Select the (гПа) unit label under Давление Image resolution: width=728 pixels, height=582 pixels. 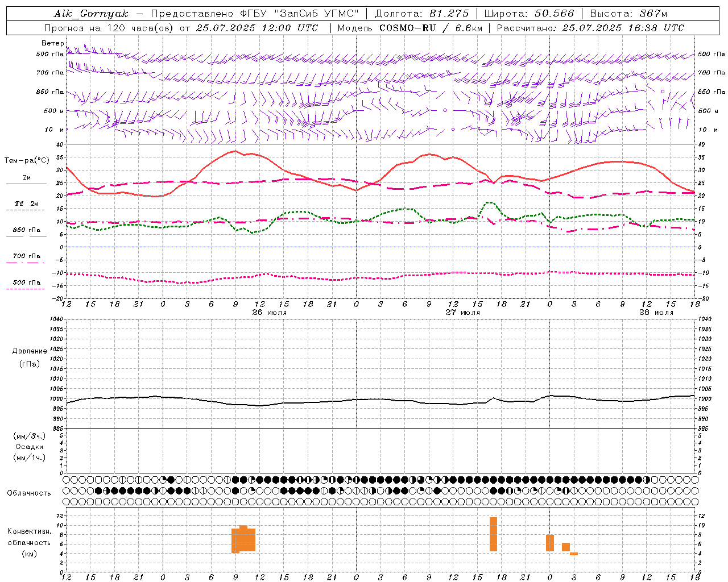click(x=30, y=364)
